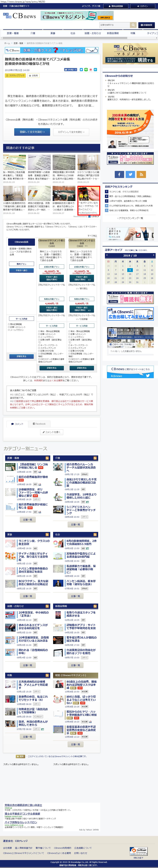
Task: Switch to the facebook comments tab
Action: click(39, 424)
